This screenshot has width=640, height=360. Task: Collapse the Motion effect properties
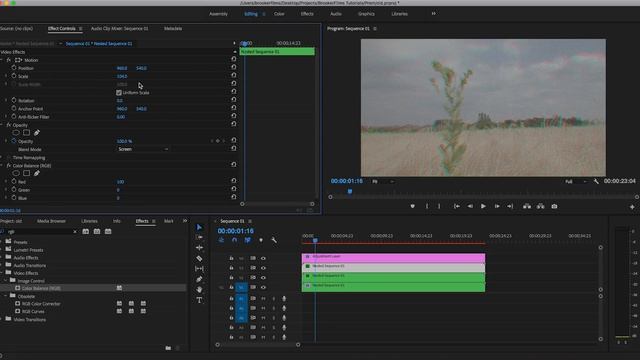(x=2, y=60)
